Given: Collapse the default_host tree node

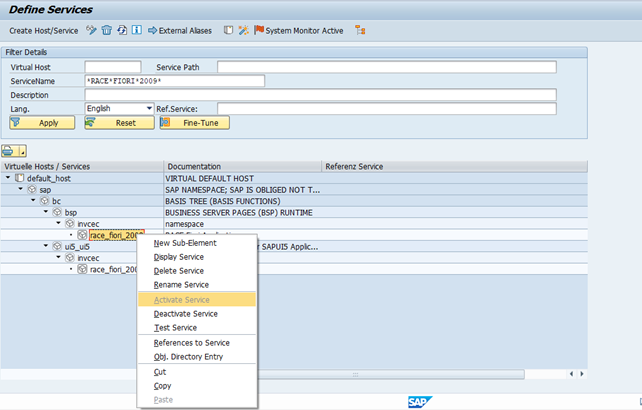Looking at the screenshot, I should [x=8, y=178].
